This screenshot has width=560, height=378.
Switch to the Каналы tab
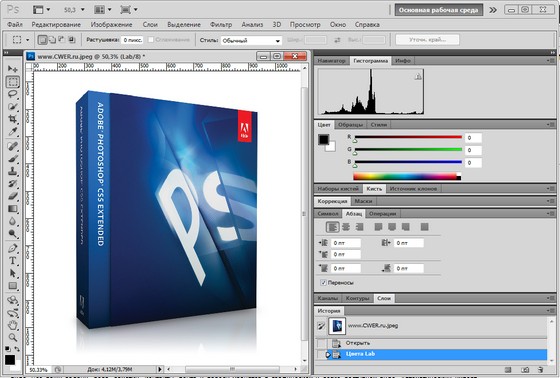(x=328, y=298)
